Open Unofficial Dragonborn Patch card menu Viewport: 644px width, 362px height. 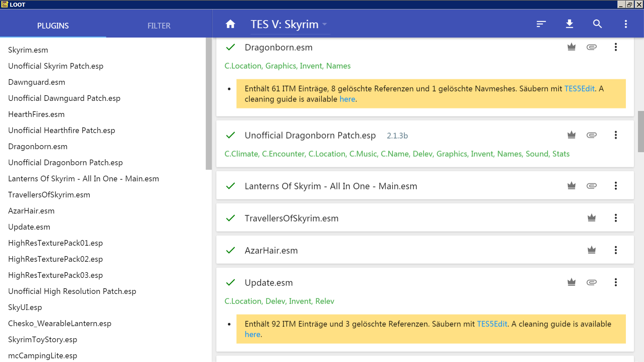point(616,135)
